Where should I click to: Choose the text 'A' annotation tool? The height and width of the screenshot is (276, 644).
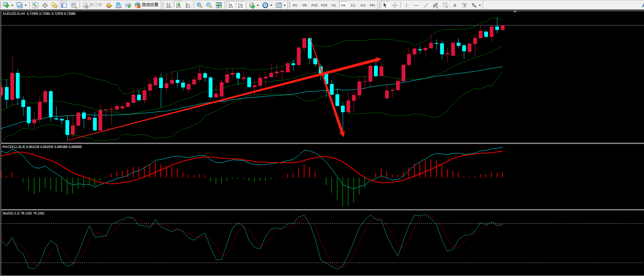455,5
